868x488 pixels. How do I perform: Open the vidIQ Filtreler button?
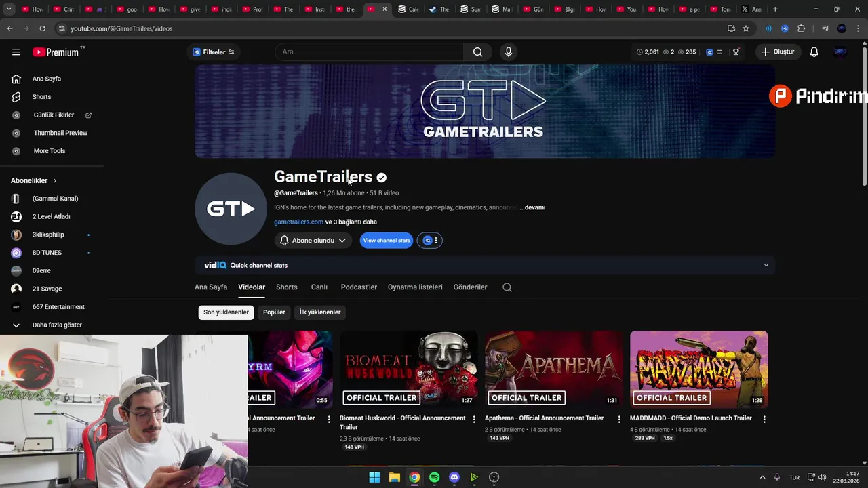(x=214, y=52)
